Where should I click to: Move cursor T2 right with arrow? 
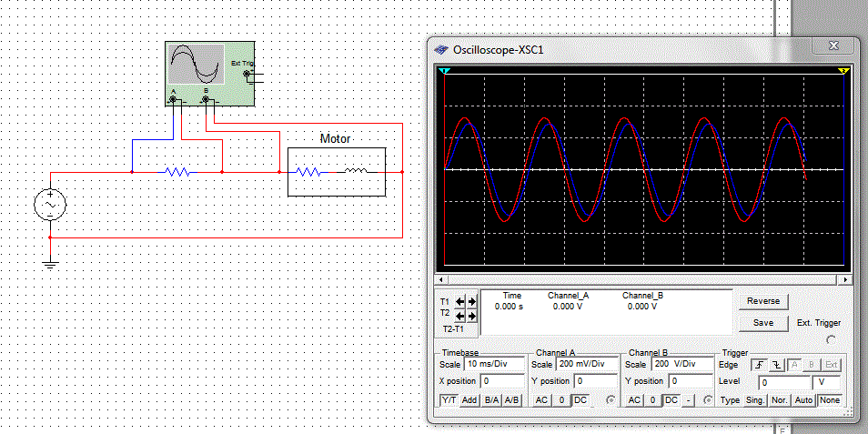pyautogui.click(x=471, y=316)
